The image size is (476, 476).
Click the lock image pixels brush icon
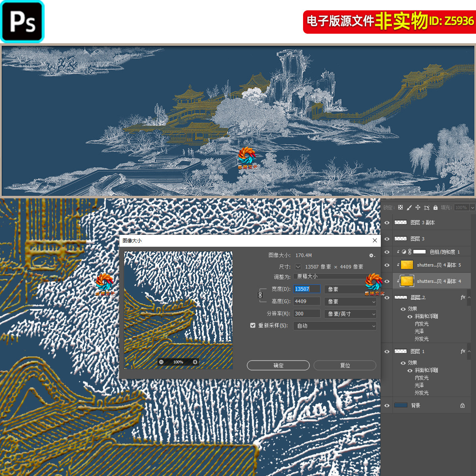409,207
